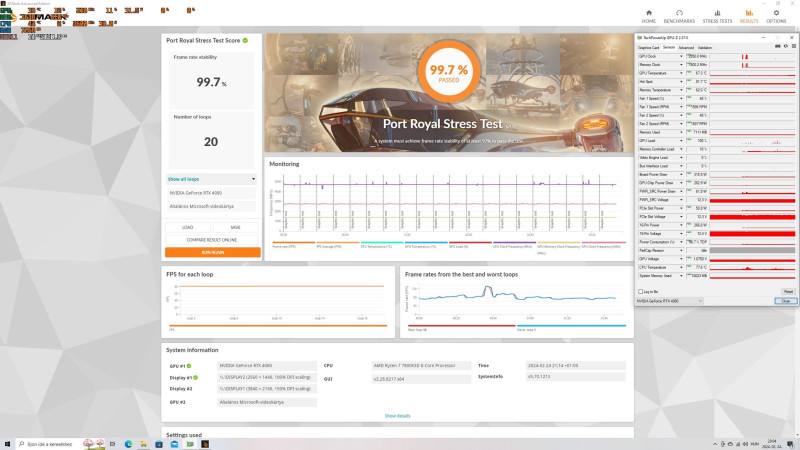Screen dimensions: 800x450
Task: Open the notification center icon
Action: [x=790, y=444]
